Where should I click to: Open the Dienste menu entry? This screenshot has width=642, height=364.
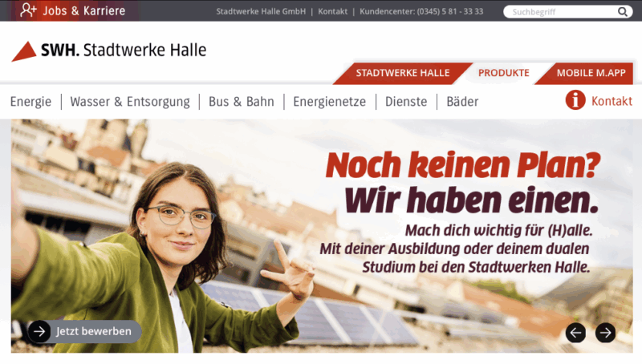[406, 102]
